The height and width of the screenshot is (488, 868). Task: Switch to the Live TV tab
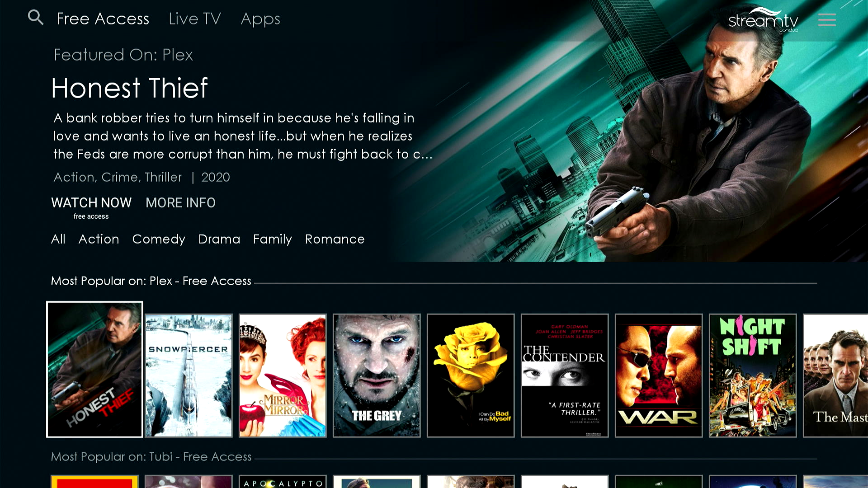point(194,19)
